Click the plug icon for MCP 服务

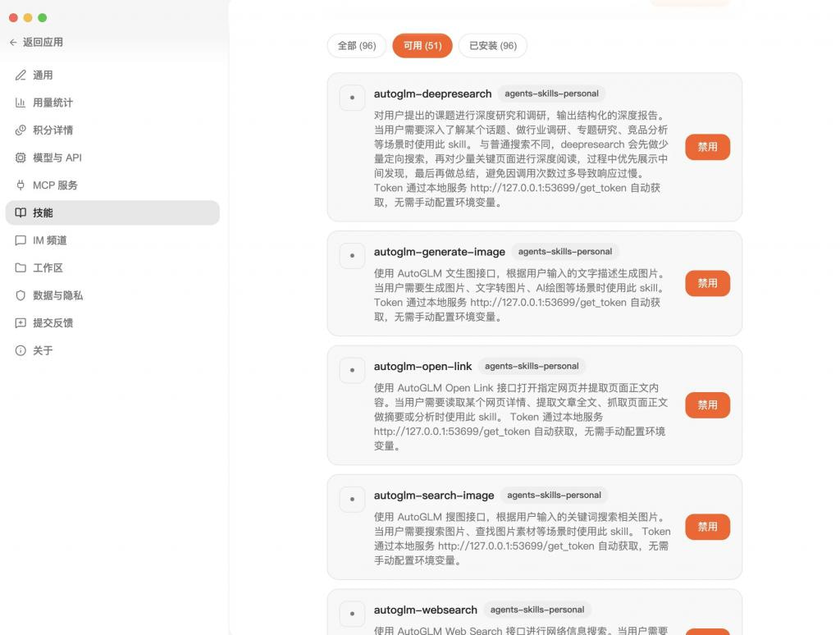click(x=21, y=185)
